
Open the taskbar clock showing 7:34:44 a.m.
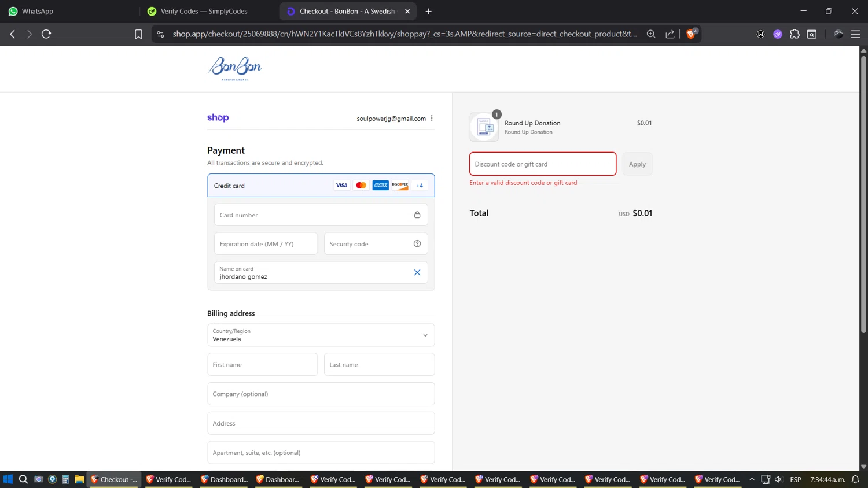827,479
